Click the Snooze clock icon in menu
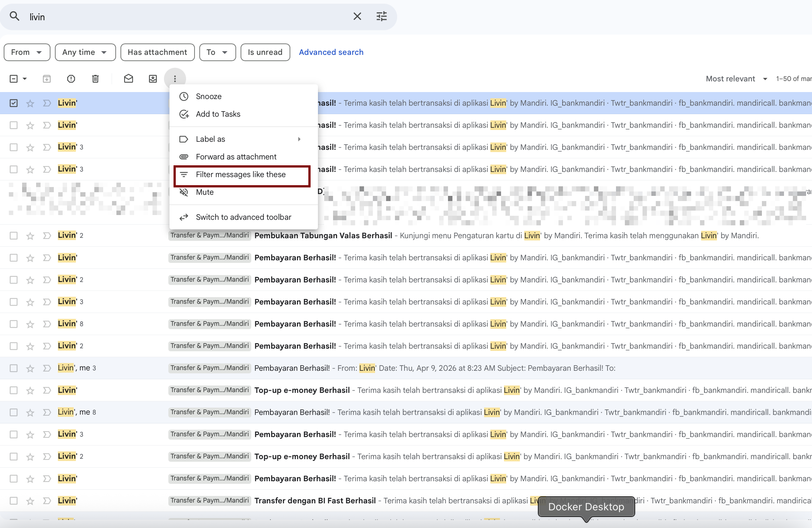This screenshot has height=528, width=812. pyautogui.click(x=184, y=96)
